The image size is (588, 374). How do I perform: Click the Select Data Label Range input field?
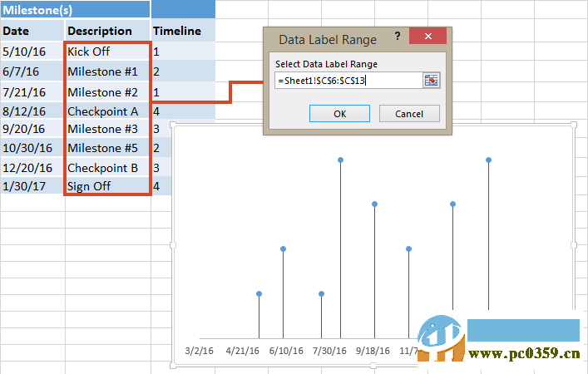pos(348,81)
